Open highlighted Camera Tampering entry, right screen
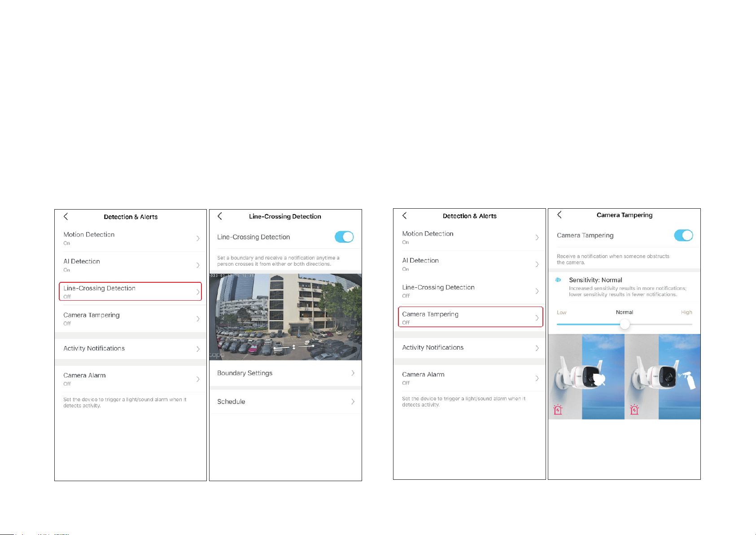This screenshot has height=535, width=756. click(x=470, y=317)
